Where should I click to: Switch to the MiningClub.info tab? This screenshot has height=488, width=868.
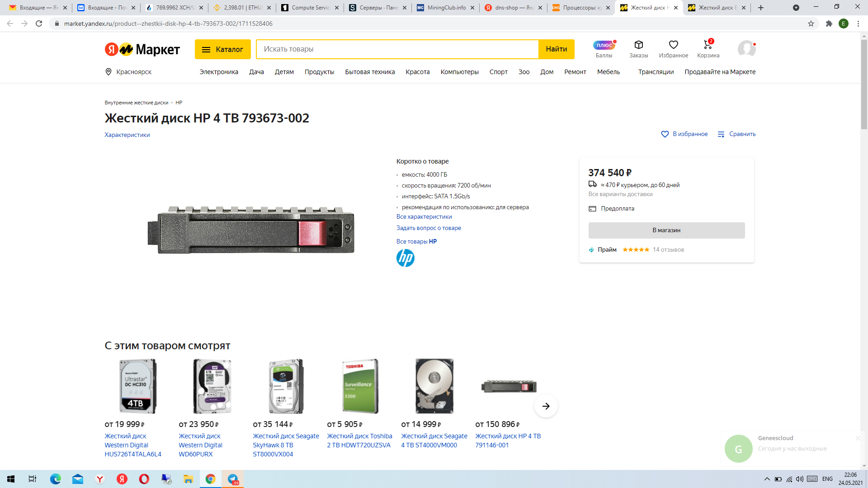[445, 8]
